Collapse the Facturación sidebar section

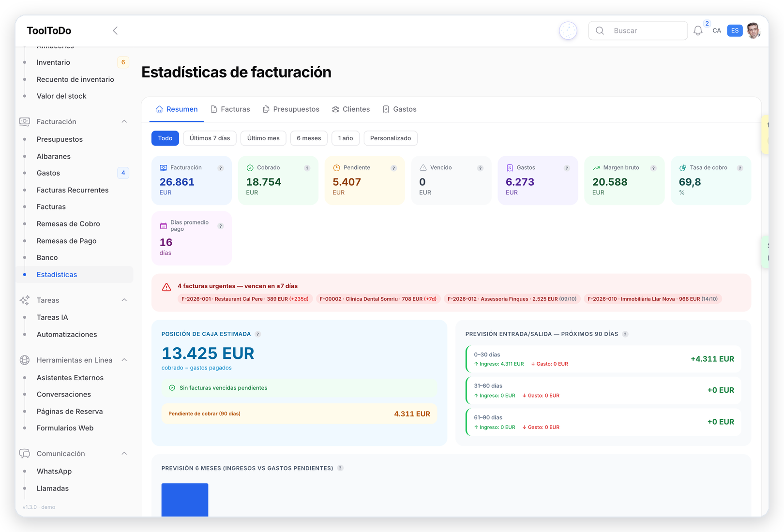click(x=124, y=121)
